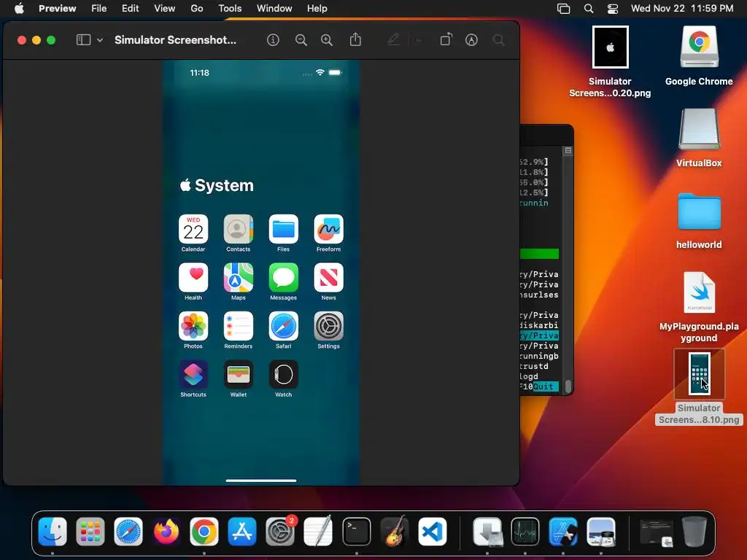Open Finder from the Dock
The width and height of the screenshot is (747, 560).
click(53, 531)
